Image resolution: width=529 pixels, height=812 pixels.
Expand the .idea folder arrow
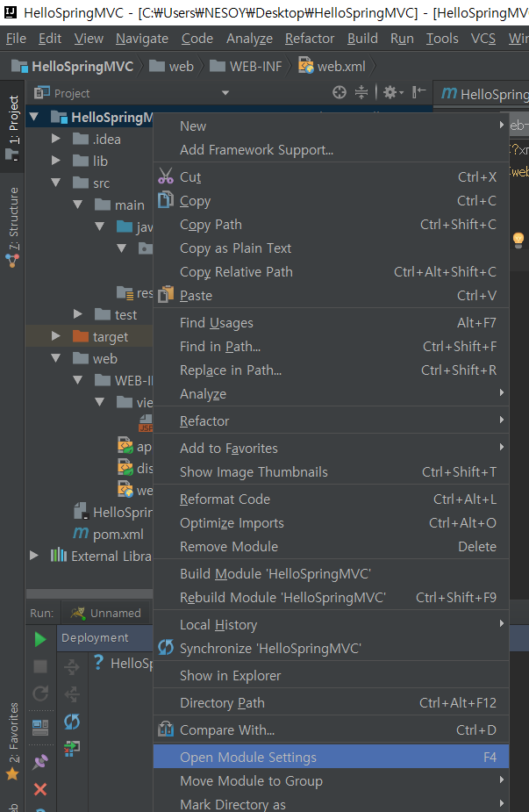click(x=55, y=139)
